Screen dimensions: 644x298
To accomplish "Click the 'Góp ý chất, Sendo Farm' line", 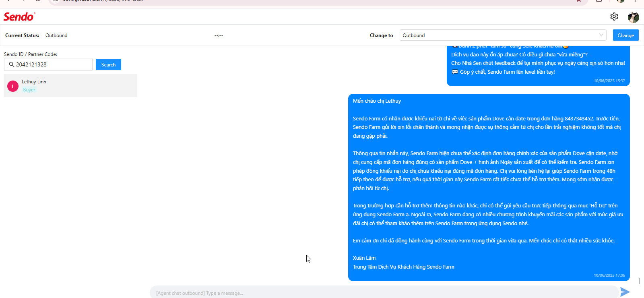I will pos(503,72).
